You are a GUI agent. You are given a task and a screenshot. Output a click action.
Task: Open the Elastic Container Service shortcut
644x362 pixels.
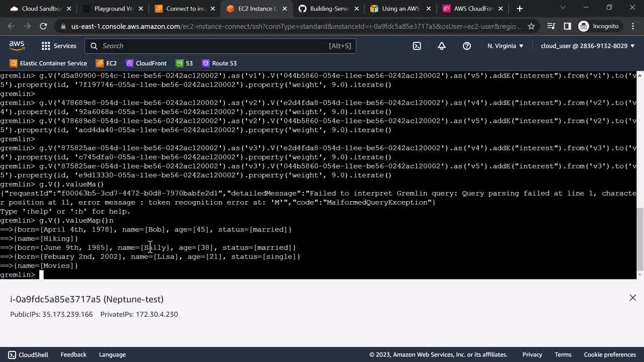pyautogui.click(x=48, y=63)
